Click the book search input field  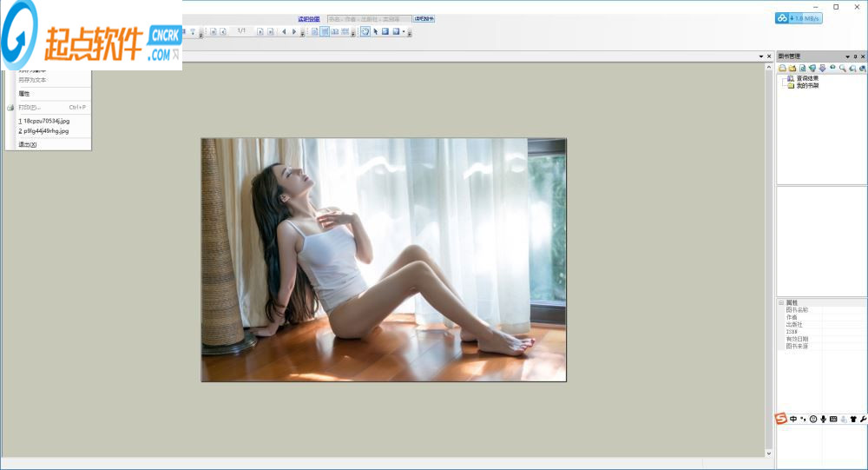tap(369, 19)
